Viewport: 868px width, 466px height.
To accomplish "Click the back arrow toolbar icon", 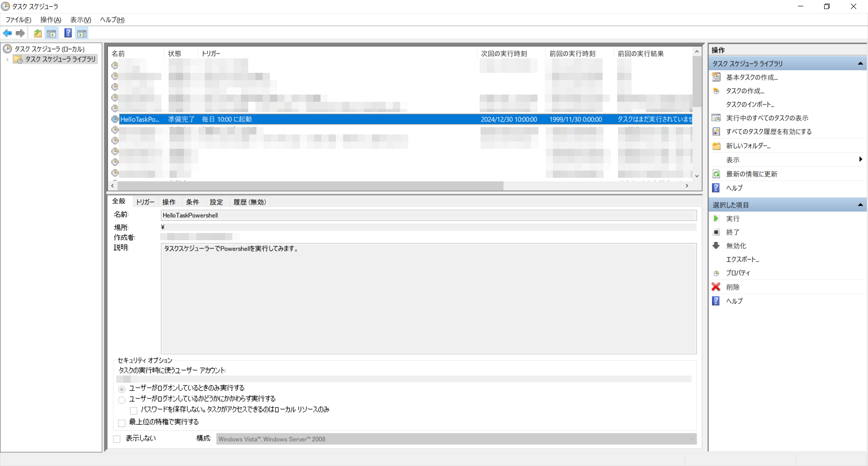I will 7,33.
